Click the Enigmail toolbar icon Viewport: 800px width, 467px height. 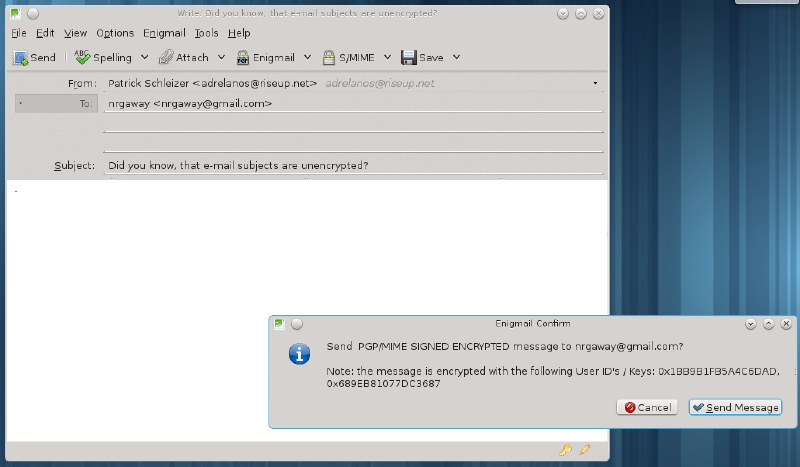243,58
